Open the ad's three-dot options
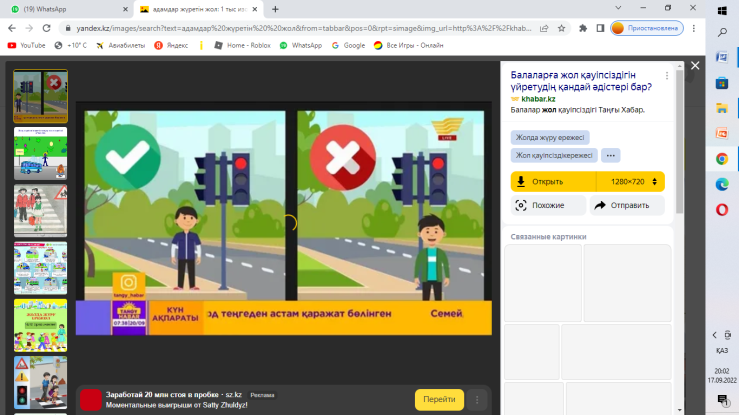Image resolution: width=739 pixels, height=415 pixels. pyautogui.click(x=477, y=399)
